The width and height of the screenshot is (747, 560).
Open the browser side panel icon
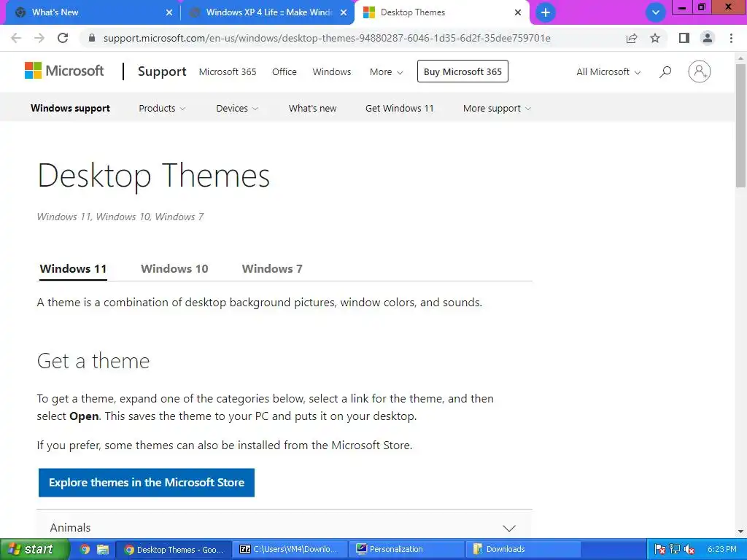pyautogui.click(x=684, y=38)
